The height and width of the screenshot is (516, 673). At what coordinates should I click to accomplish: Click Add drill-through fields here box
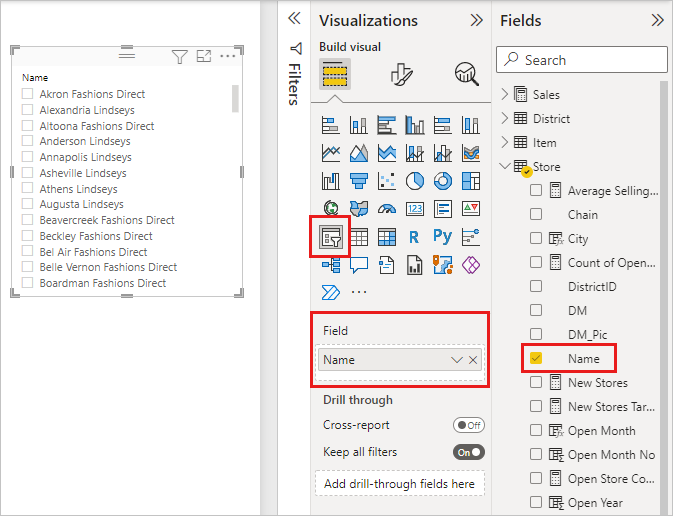pyautogui.click(x=400, y=483)
